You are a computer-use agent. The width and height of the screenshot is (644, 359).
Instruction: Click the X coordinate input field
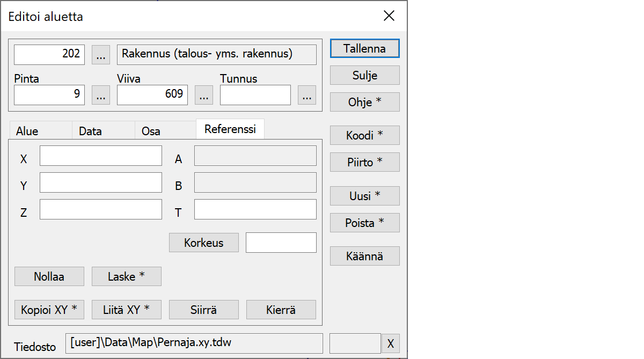101,156
